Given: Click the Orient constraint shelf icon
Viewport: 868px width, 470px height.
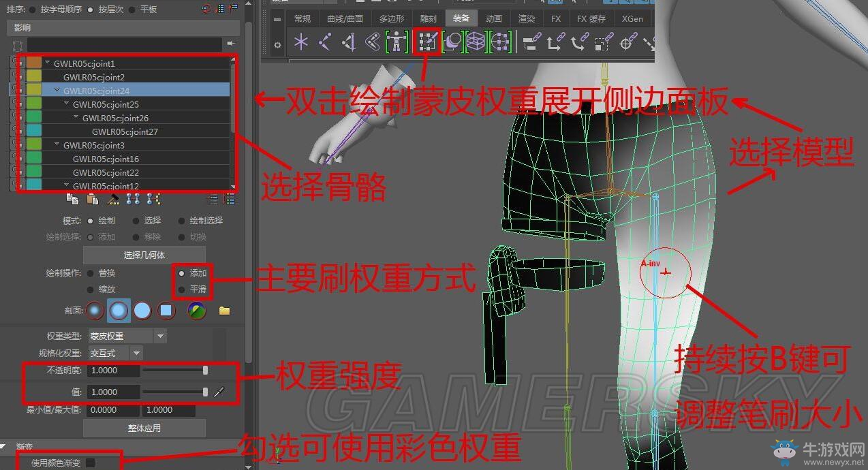Looking at the screenshot, I should pos(578,42).
